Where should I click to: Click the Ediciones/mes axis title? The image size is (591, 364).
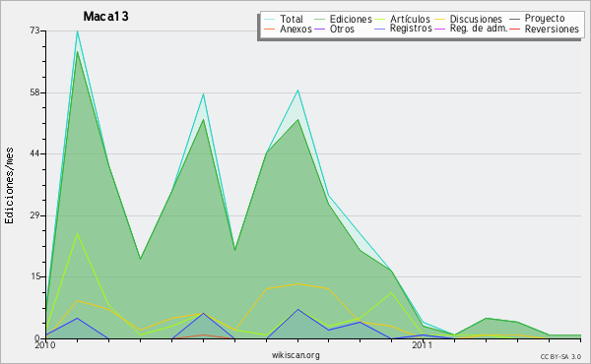(x=9, y=186)
